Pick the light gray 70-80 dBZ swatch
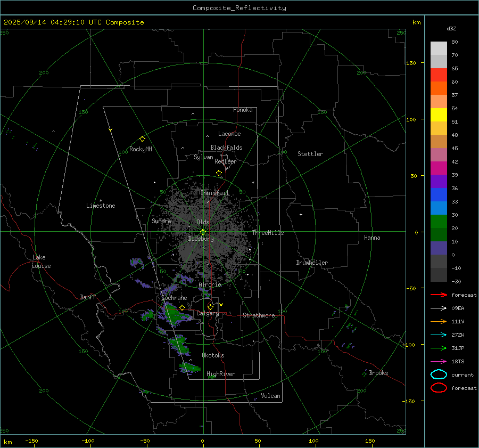This screenshot has width=479, height=448. pyautogui.click(x=439, y=48)
